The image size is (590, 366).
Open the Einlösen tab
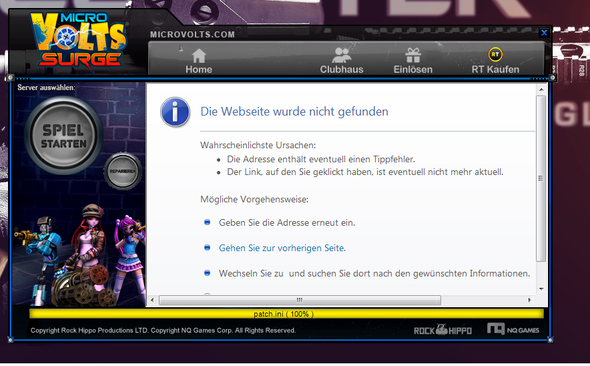413,62
